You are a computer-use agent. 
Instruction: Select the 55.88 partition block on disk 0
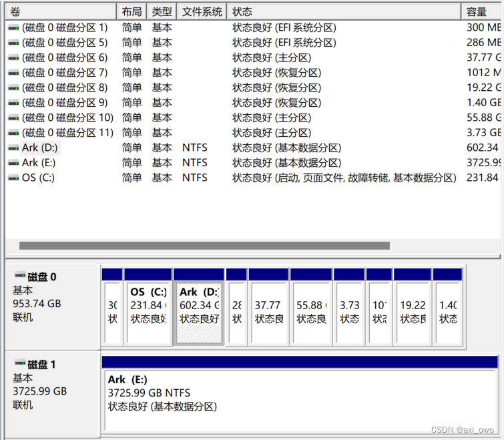[x=311, y=306]
